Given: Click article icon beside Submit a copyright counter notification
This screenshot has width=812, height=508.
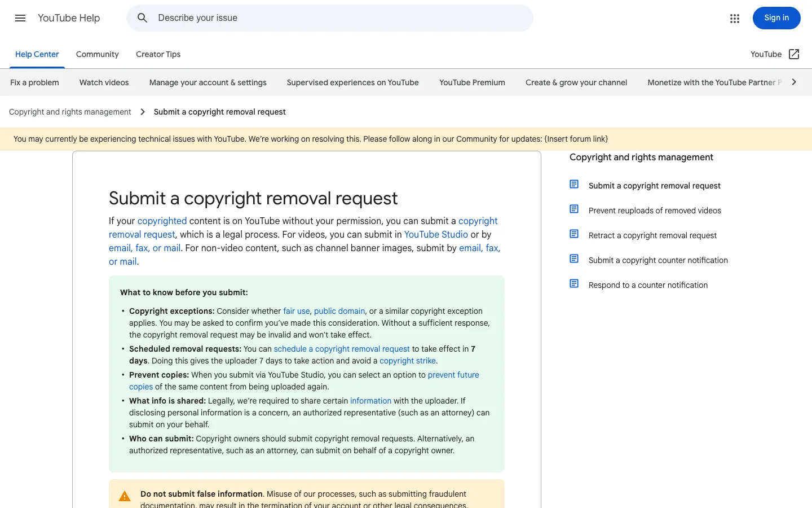Looking at the screenshot, I should coord(574,259).
